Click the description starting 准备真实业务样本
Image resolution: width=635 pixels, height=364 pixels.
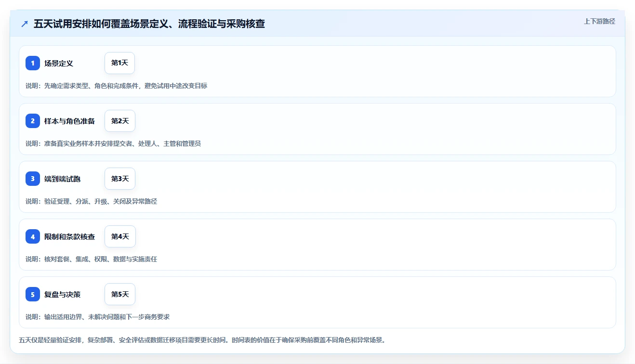pyautogui.click(x=113, y=143)
